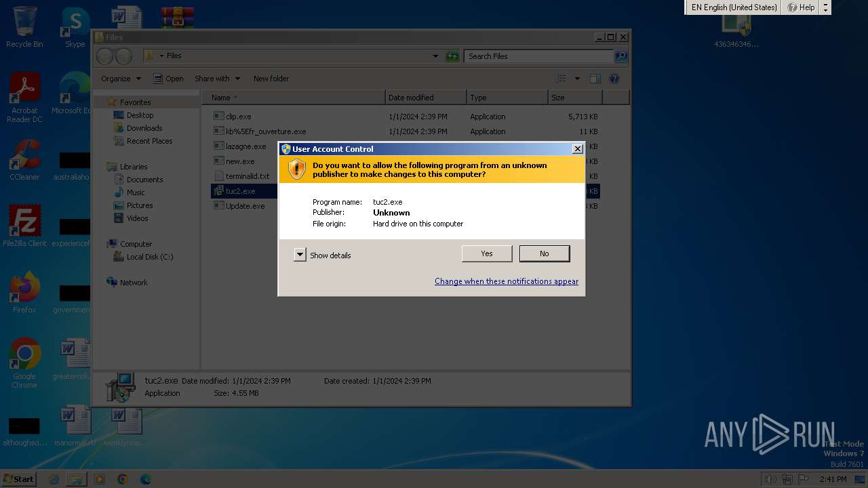Close the User Account Control dialog

[578, 149]
